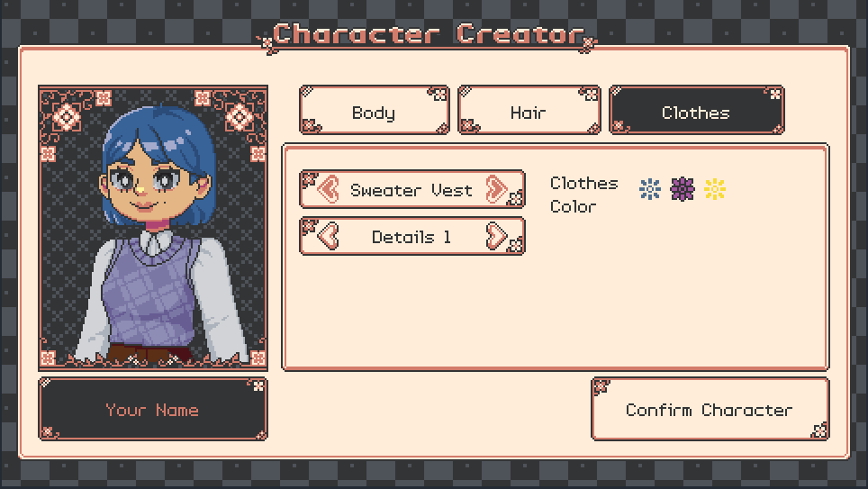
Task: Select the yellow flower clothes color
Action: (715, 189)
